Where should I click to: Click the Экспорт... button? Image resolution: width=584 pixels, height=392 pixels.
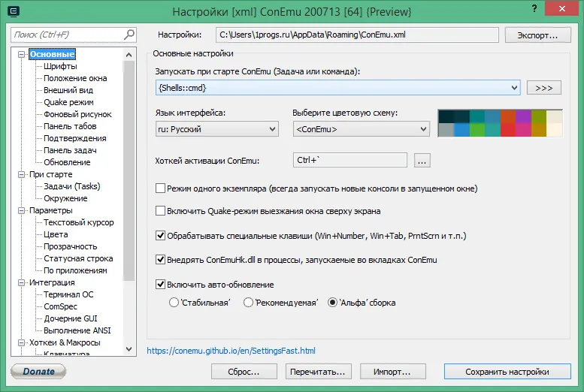(537, 35)
